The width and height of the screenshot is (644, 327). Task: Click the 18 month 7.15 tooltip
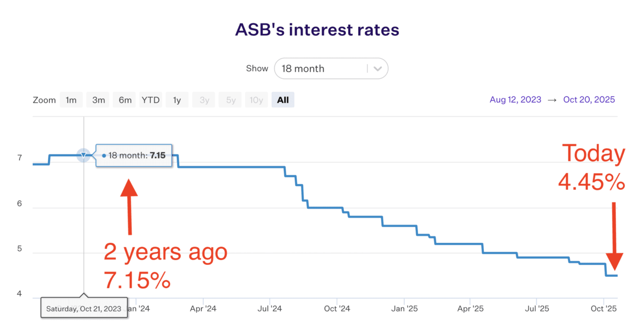click(133, 156)
